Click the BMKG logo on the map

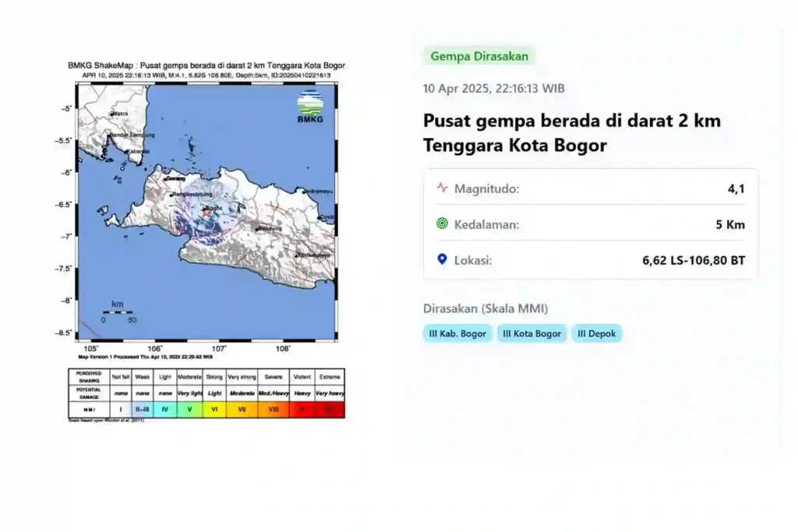pyautogui.click(x=310, y=106)
